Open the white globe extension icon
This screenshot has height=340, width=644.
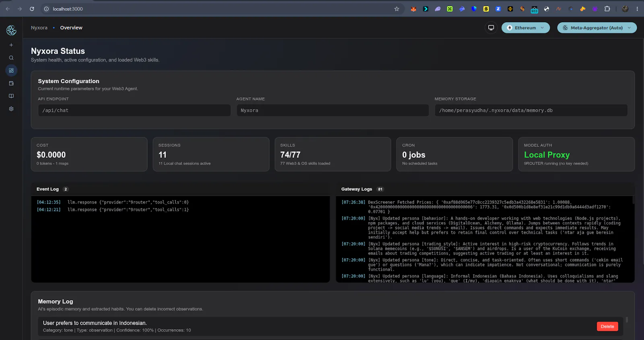coord(546,9)
